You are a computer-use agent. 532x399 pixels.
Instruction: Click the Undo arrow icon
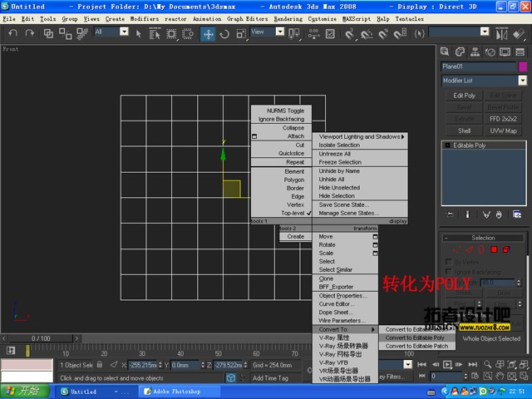tap(13, 33)
